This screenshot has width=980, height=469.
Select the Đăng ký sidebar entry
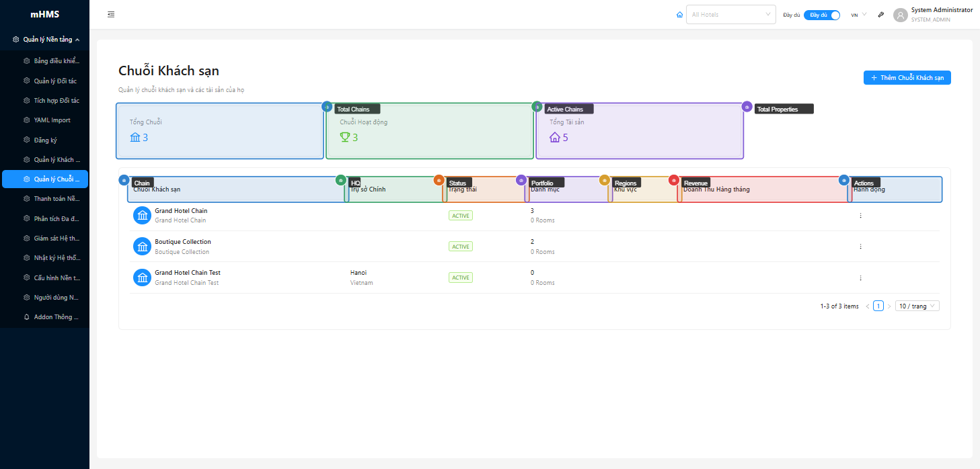[45, 140]
